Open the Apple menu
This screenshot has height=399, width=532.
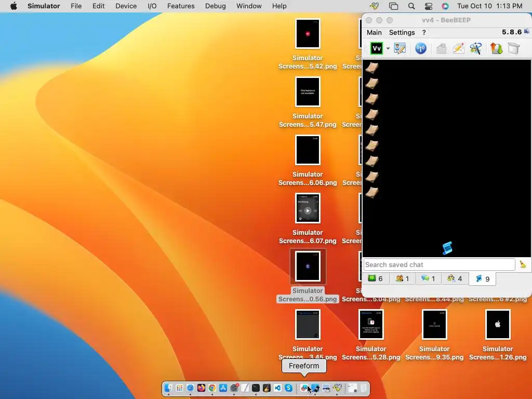[x=14, y=6]
